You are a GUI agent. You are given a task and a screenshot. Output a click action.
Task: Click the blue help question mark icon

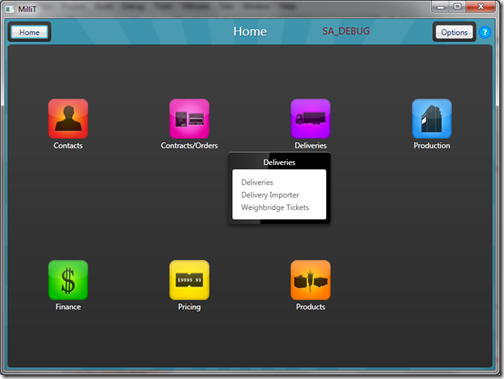click(x=485, y=32)
